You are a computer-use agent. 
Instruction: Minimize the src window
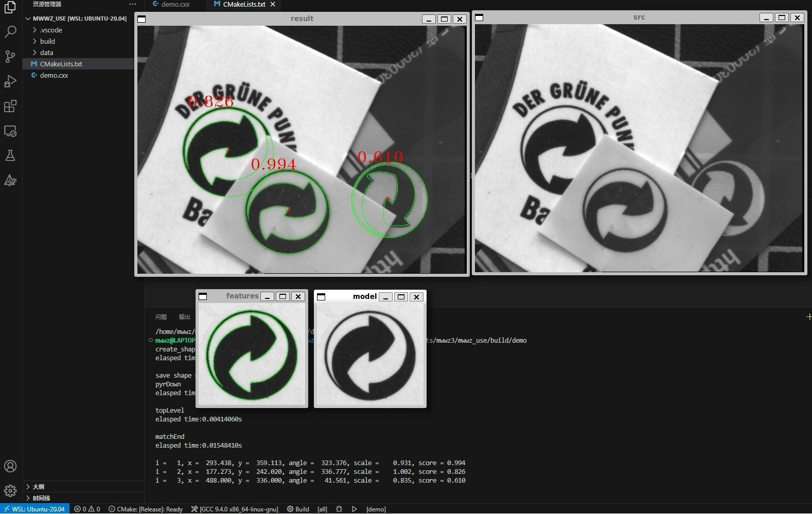point(766,17)
